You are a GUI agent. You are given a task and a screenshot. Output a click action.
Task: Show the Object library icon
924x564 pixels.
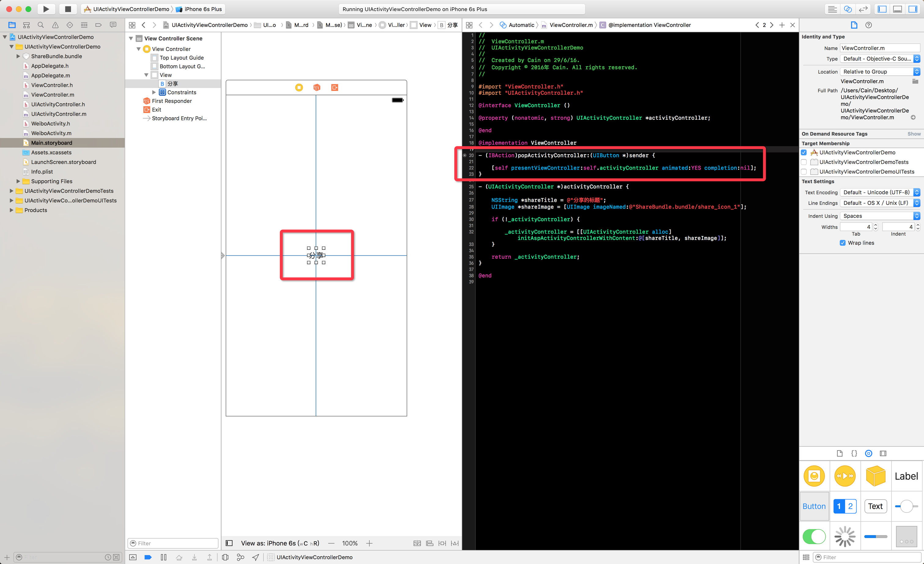click(x=868, y=453)
